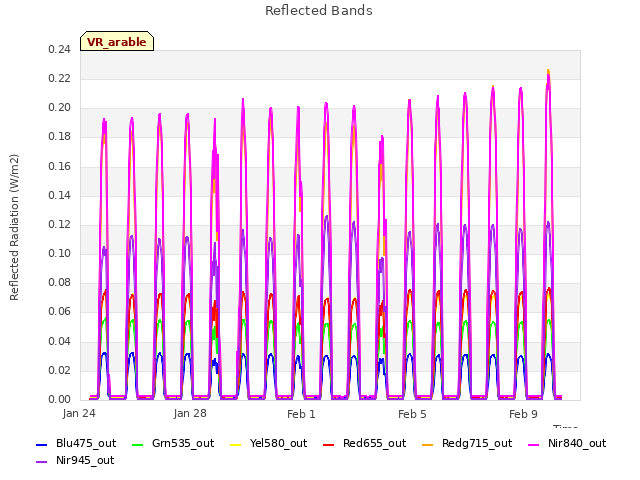Click the Jan 28 x-axis tick label
Screen dimensions: 640x480
pyautogui.click(x=190, y=414)
